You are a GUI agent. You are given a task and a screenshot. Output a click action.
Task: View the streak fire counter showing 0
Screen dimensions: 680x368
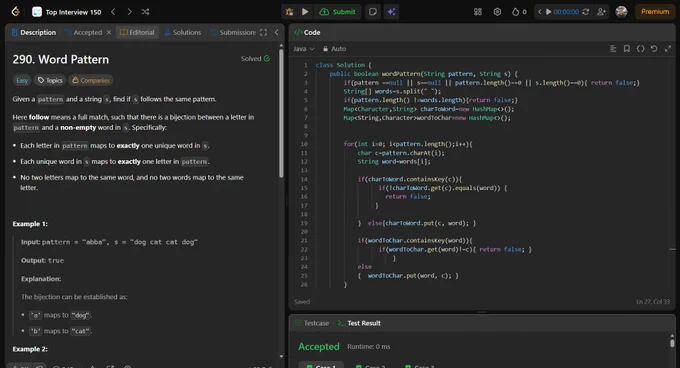519,12
